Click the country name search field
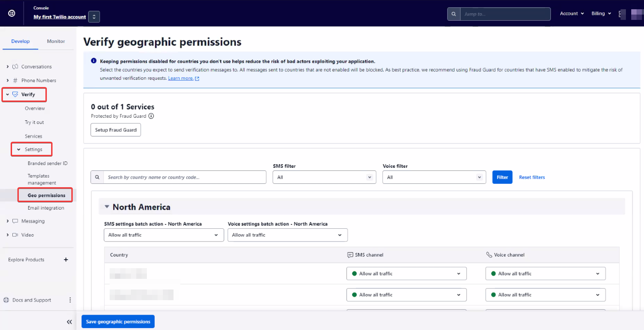Image resolution: width=644 pixels, height=330 pixels. [185, 177]
